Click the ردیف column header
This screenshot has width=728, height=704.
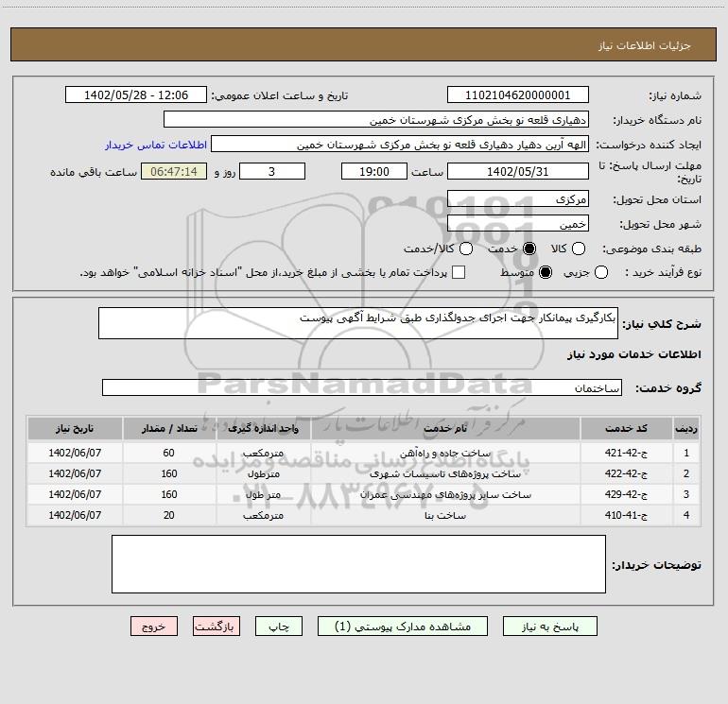point(686,428)
